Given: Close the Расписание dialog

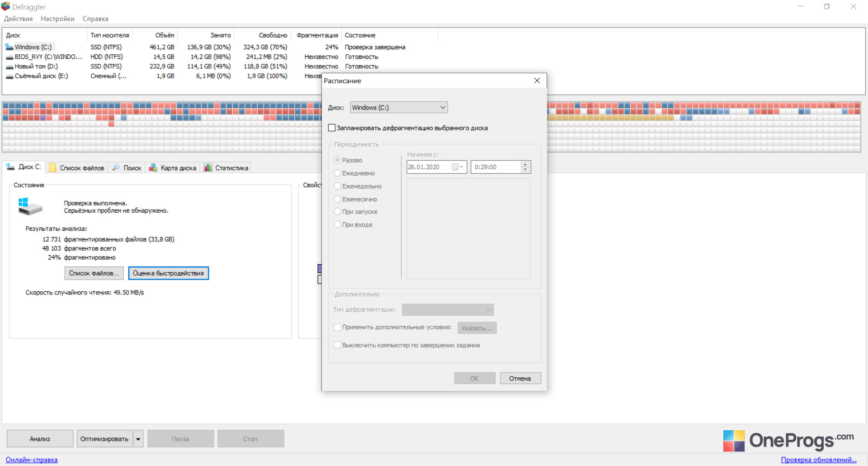Looking at the screenshot, I should (537, 81).
